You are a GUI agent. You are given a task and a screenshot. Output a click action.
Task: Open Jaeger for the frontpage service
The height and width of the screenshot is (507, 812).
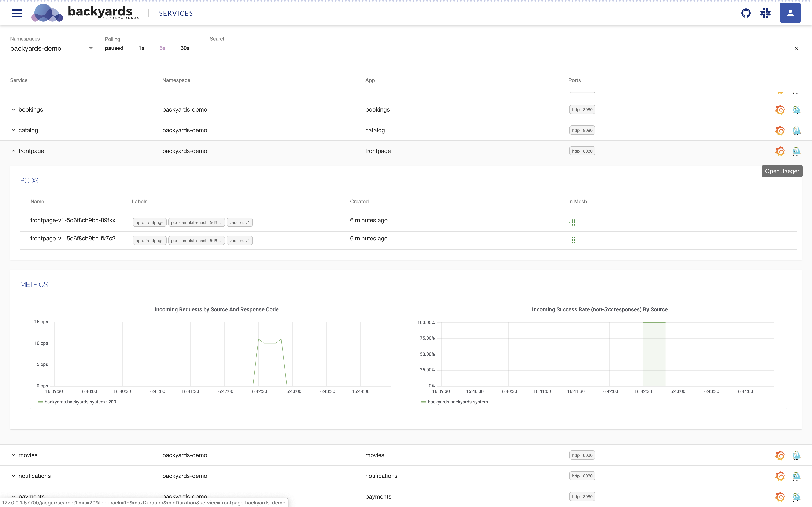(x=796, y=151)
